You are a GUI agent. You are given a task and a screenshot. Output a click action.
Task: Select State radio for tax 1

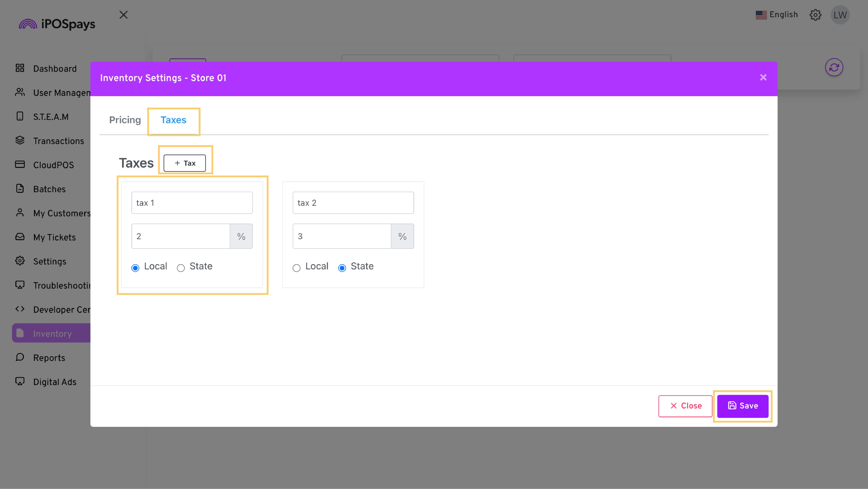(181, 268)
